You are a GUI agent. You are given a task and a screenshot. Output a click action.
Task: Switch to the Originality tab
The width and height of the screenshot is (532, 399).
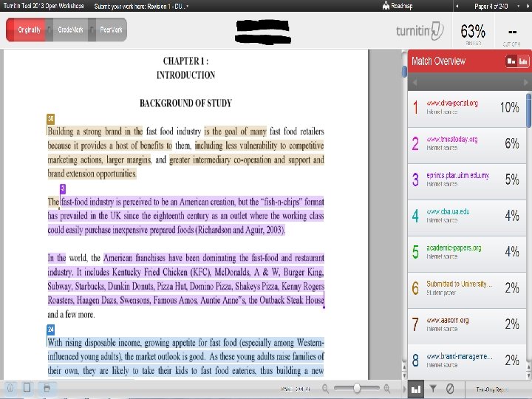pyautogui.click(x=26, y=30)
